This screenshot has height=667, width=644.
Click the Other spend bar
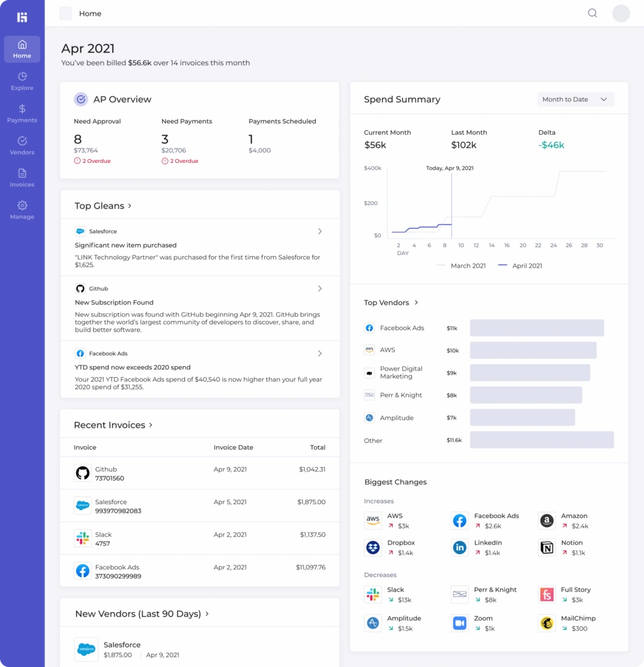point(542,440)
